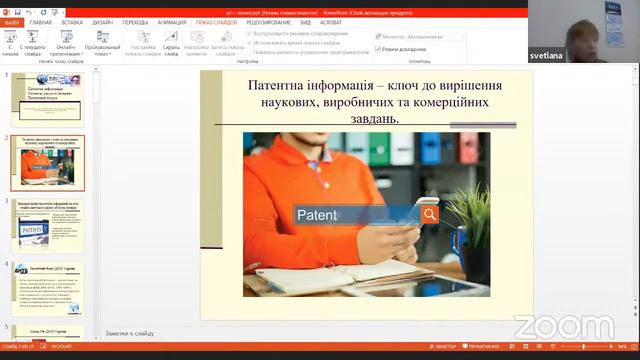Click the Save icon in quick access toolbar

click(x=18, y=13)
